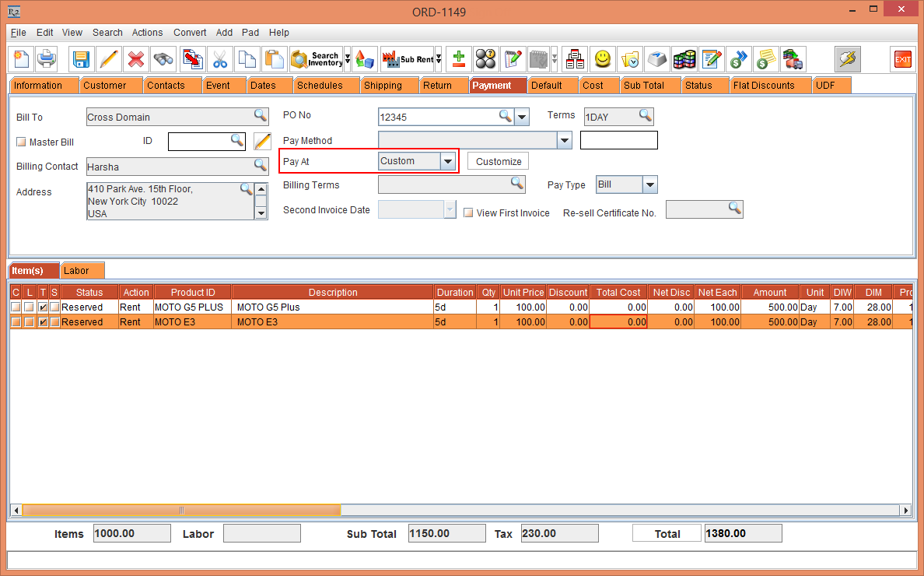
Task: Expand the Pay Type dropdown
Action: [x=649, y=185]
